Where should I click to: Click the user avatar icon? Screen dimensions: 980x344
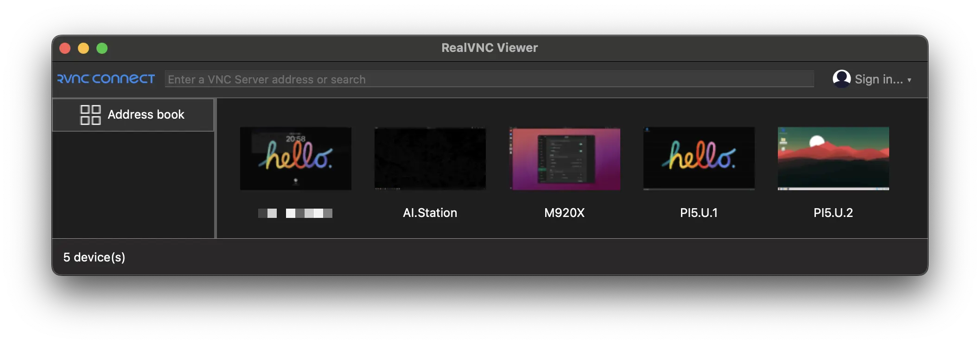[x=841, y=79]
